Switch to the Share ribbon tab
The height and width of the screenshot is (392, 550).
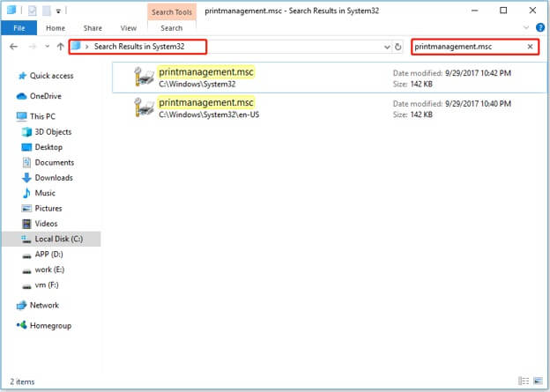93,28
